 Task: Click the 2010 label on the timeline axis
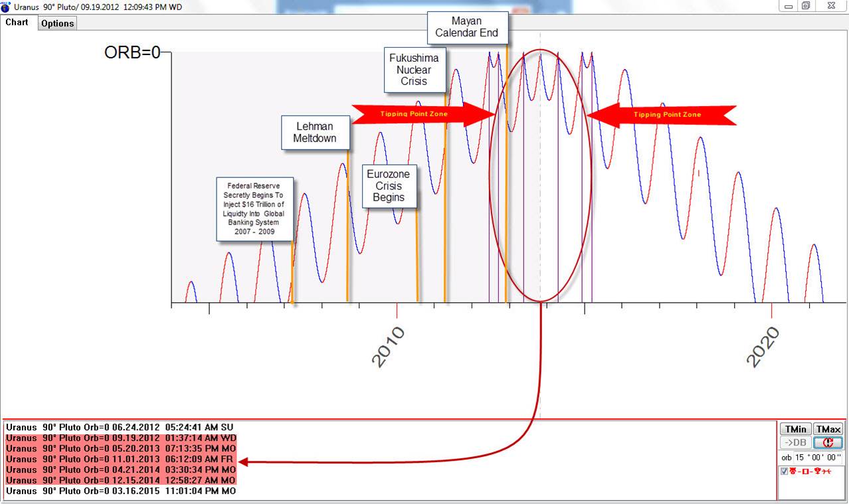(388, 347)
